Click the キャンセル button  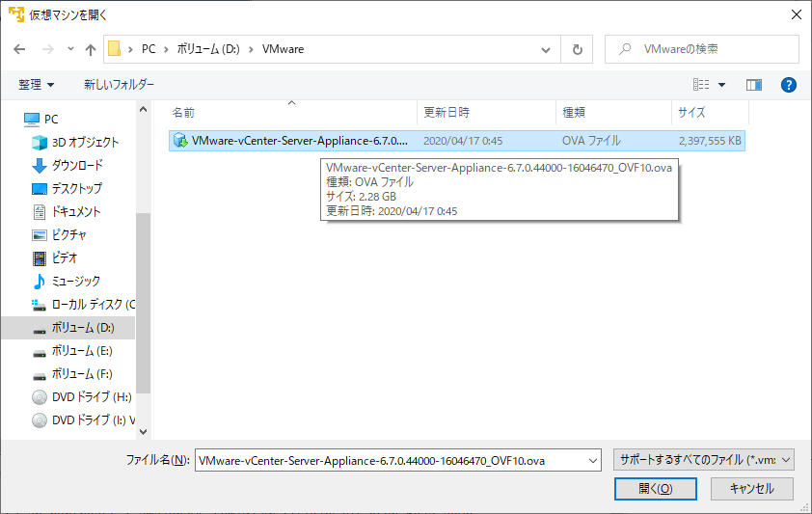pos(751,489)
